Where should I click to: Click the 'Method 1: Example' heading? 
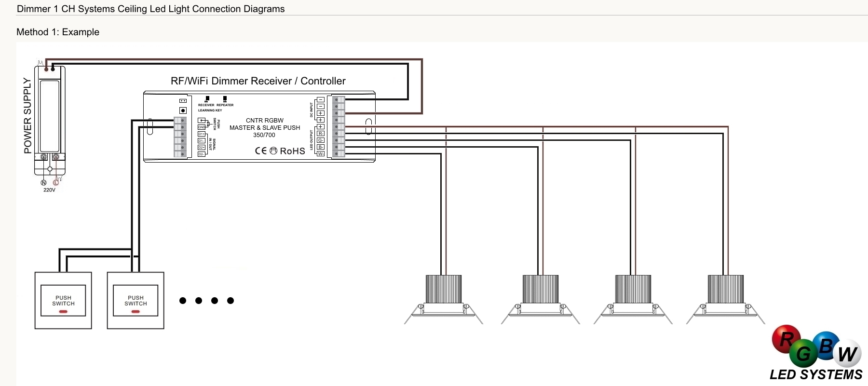(58, 32)
